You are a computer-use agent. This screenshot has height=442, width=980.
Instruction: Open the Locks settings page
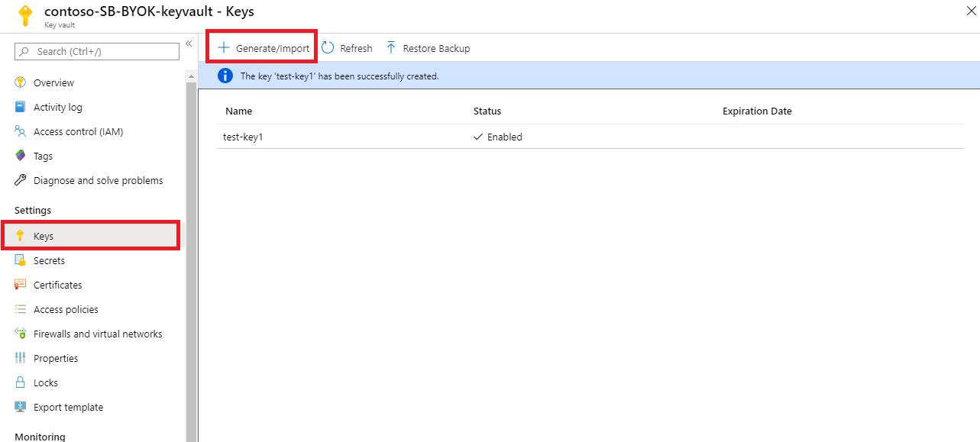point(44,382)
